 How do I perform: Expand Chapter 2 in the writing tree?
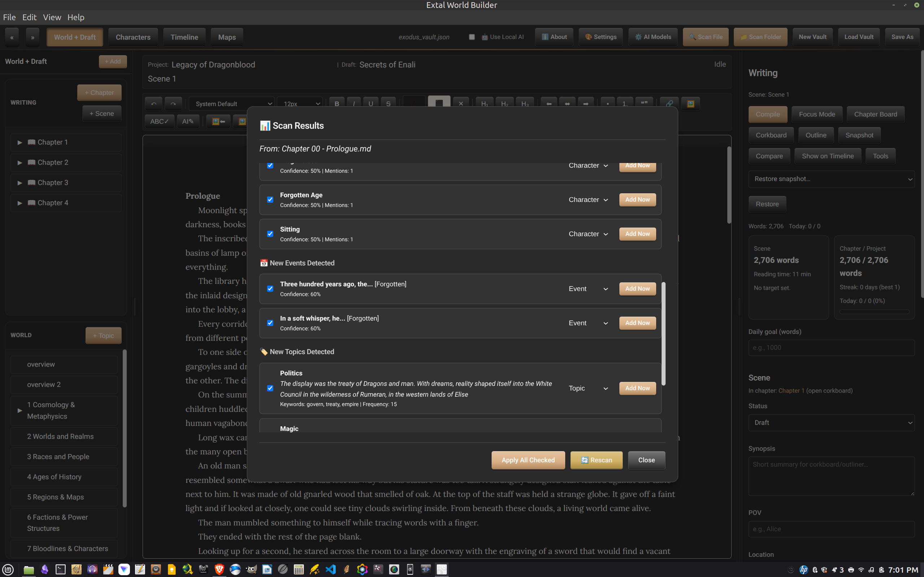tap(19, 163)
